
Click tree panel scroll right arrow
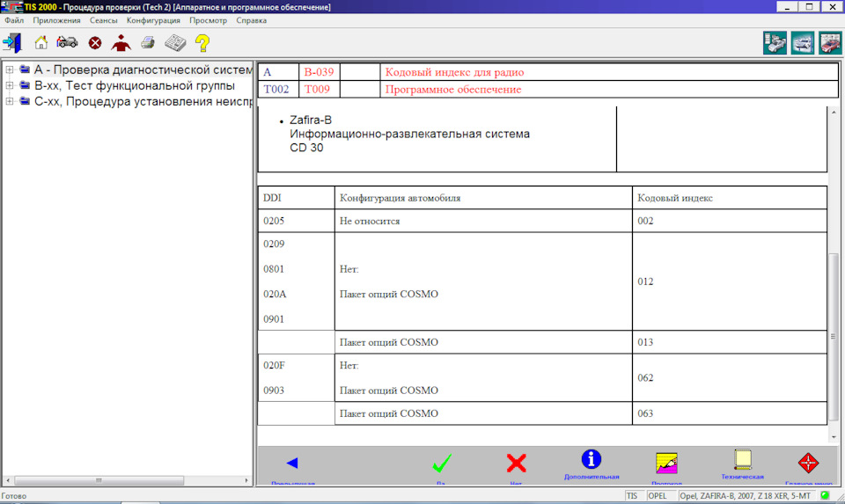coord(246,479)
